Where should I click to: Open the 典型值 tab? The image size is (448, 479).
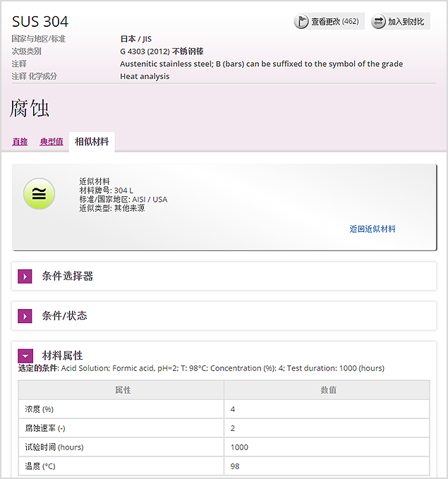point(51,142)
